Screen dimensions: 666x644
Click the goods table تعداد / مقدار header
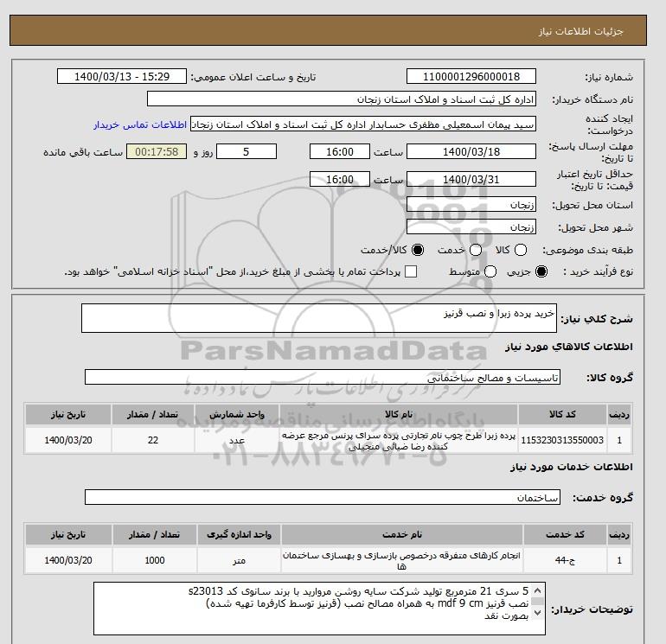pyautogui.click(x=153, y=414)
